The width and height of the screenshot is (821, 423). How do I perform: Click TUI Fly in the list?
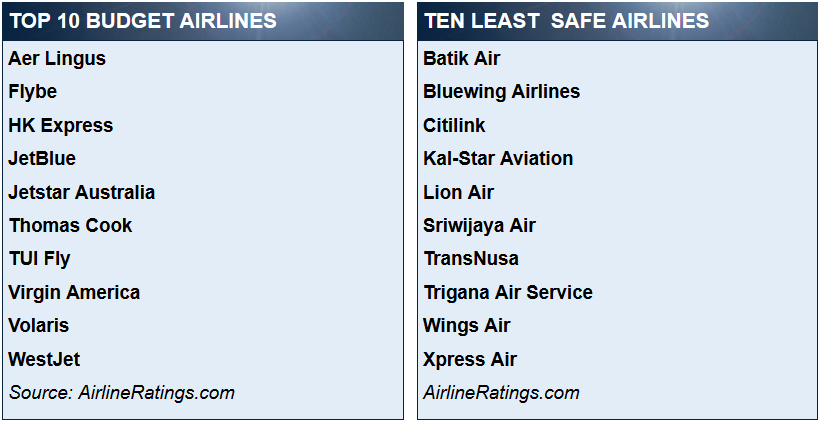tap(39, 260)
